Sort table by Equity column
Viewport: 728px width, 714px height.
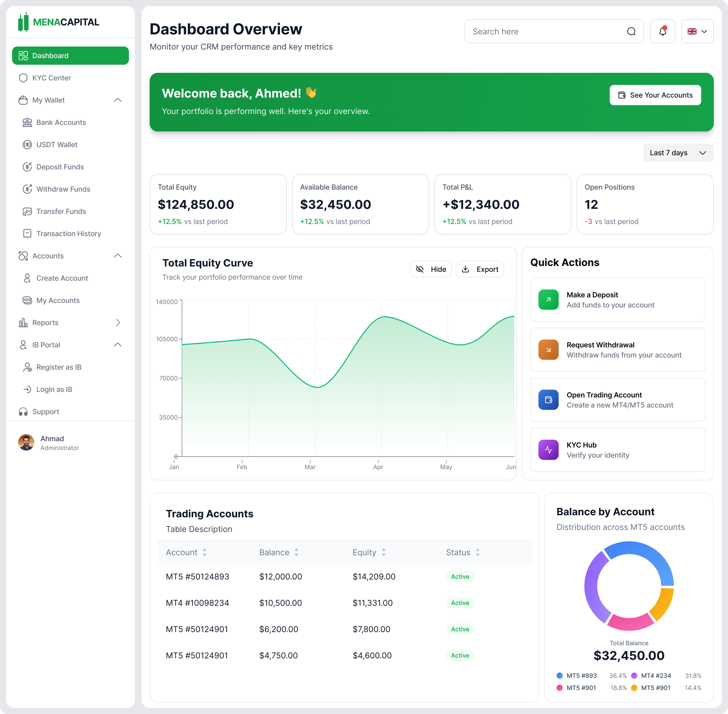click(x=384, y=552)
